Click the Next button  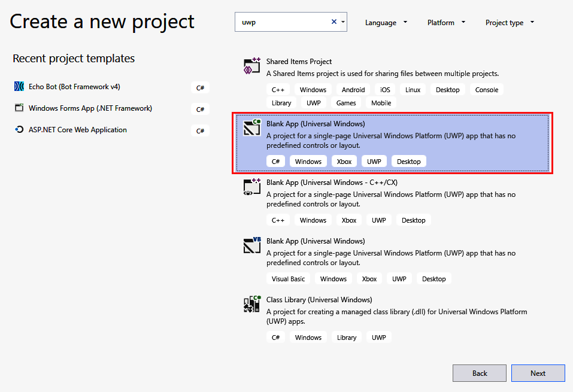click(x=538, y=373)
